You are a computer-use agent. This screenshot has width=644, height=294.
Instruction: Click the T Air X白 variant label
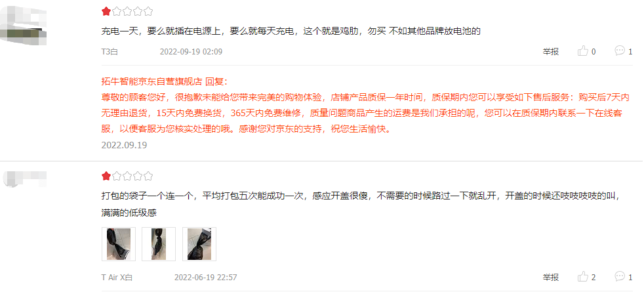117,278
